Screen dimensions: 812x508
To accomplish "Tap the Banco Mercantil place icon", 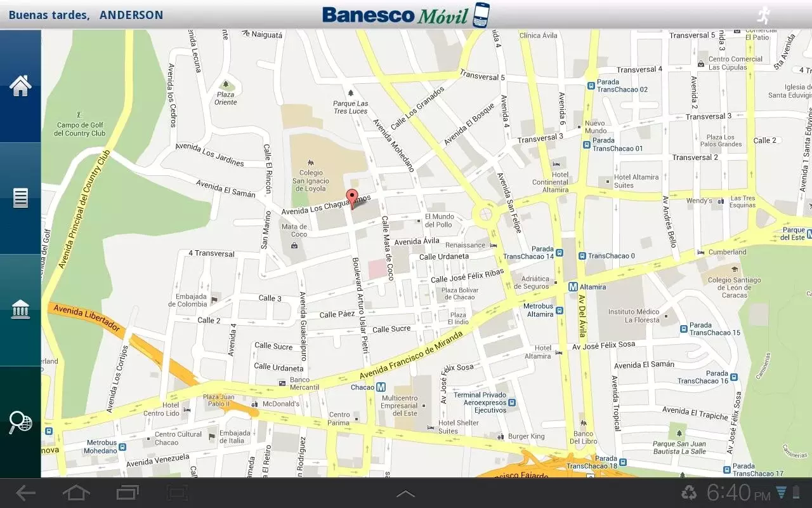I will tap(282, 383).
